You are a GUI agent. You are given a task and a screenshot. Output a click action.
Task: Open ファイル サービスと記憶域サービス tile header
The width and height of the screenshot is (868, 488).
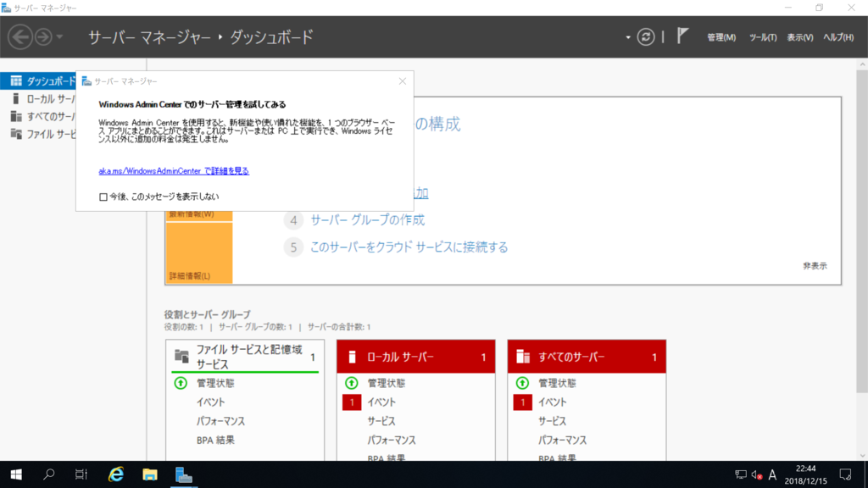tap(245, 357)
